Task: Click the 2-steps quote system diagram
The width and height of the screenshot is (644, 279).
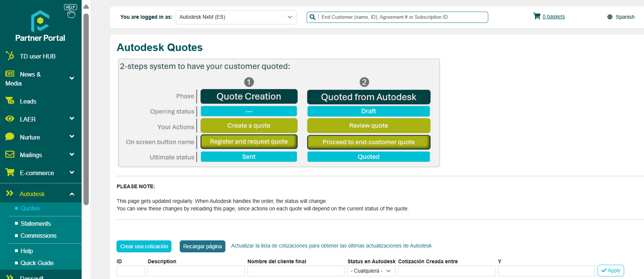Action: tap(279, 113)
